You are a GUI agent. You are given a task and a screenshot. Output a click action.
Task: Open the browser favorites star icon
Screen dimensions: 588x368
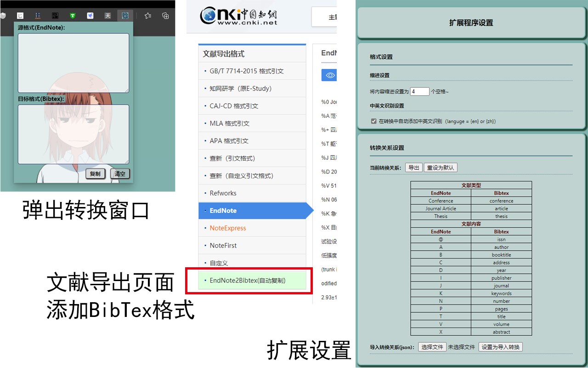(148, 16)
